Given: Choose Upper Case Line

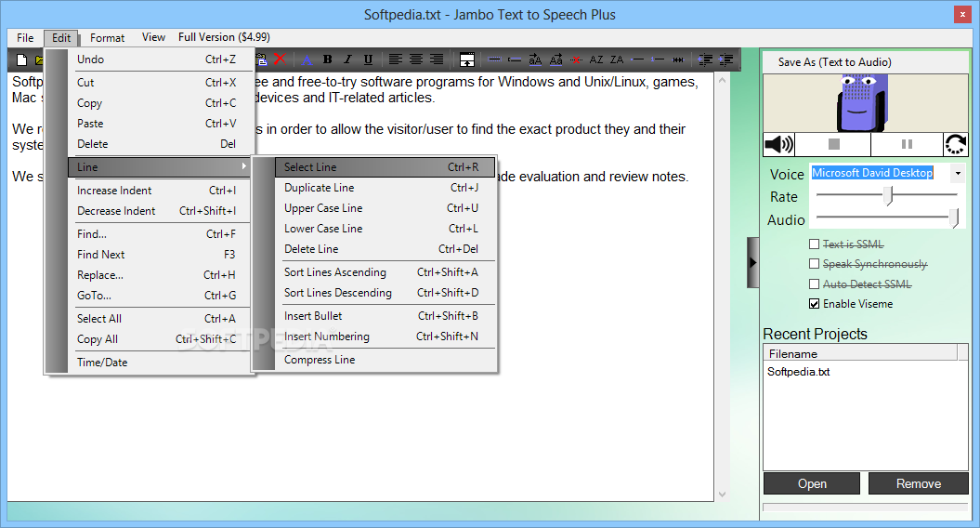Looking at the screenshot, I should 385,208.
